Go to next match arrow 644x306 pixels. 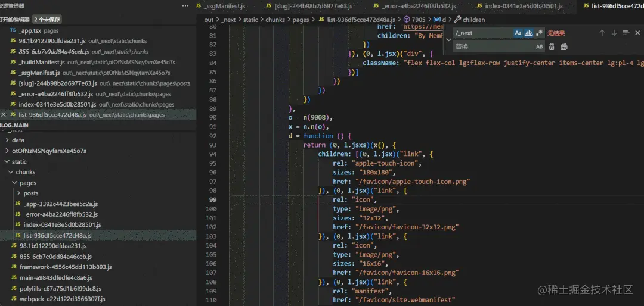[x=614, y=33]
